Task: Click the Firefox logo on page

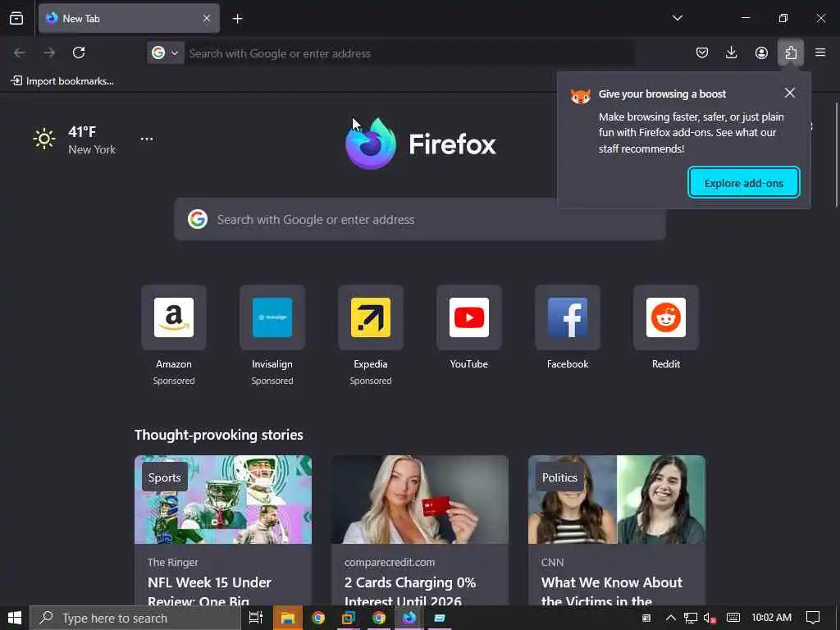Action: (x=371, y=144)
